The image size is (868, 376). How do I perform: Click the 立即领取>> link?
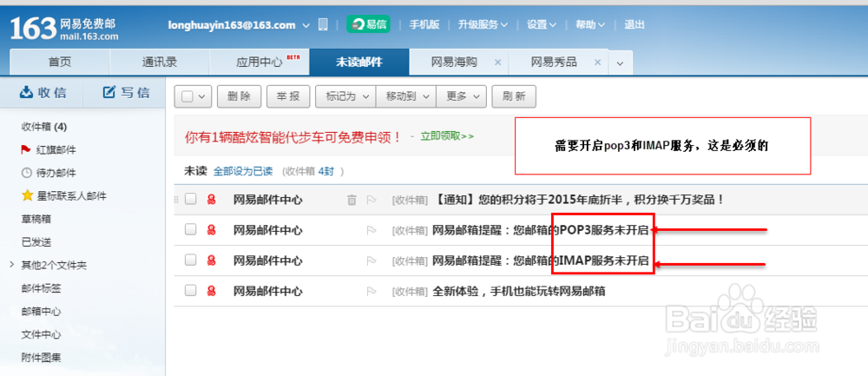(x=447, y=136)
